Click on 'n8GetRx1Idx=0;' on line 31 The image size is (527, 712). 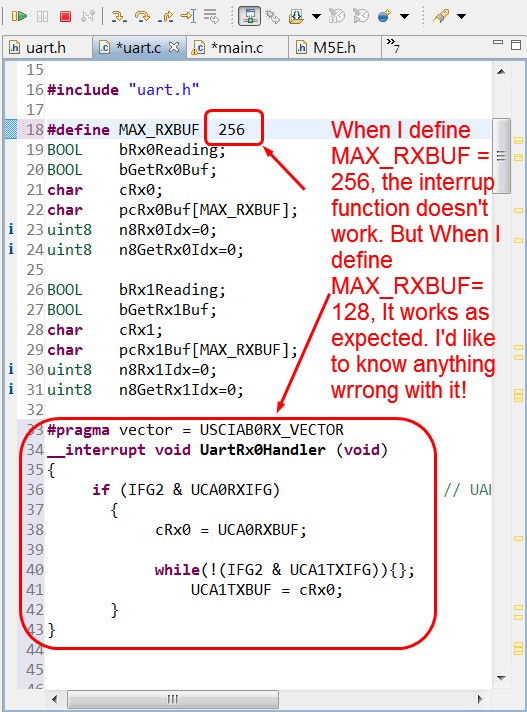[x=181, y=390]
